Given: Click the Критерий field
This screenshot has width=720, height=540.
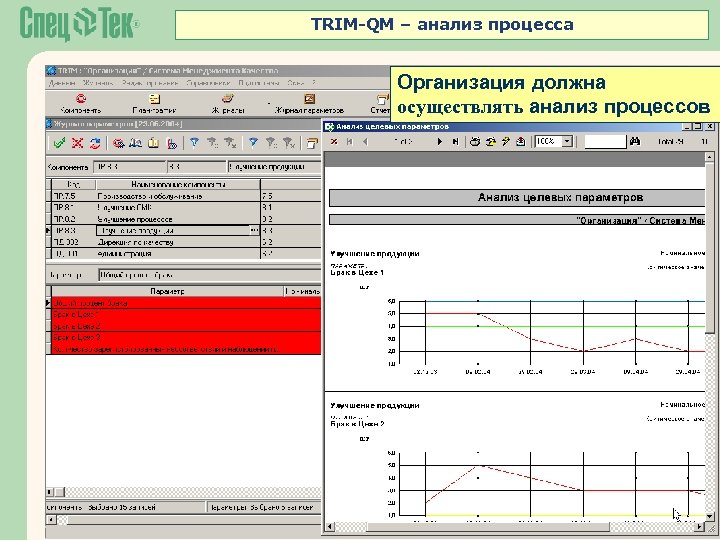Looking at the screenshot, I should [x=209, y=275].
